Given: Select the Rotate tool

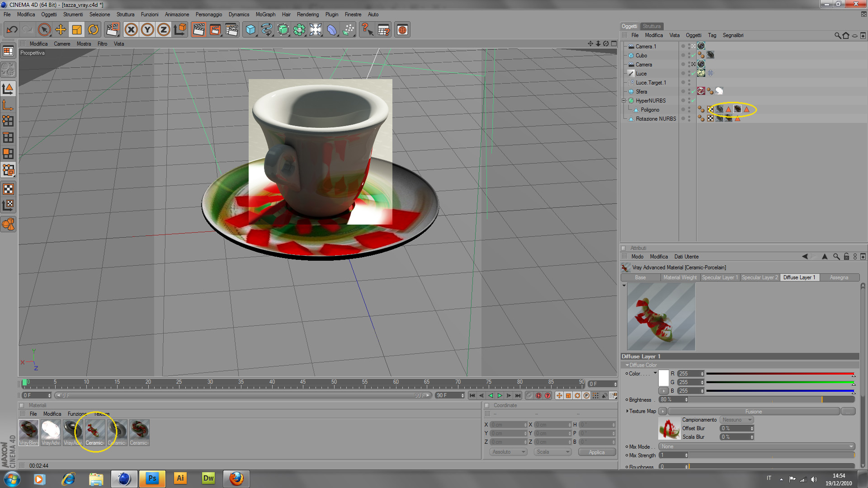Looking at the screenshot, I should click(x=93, y=30).
